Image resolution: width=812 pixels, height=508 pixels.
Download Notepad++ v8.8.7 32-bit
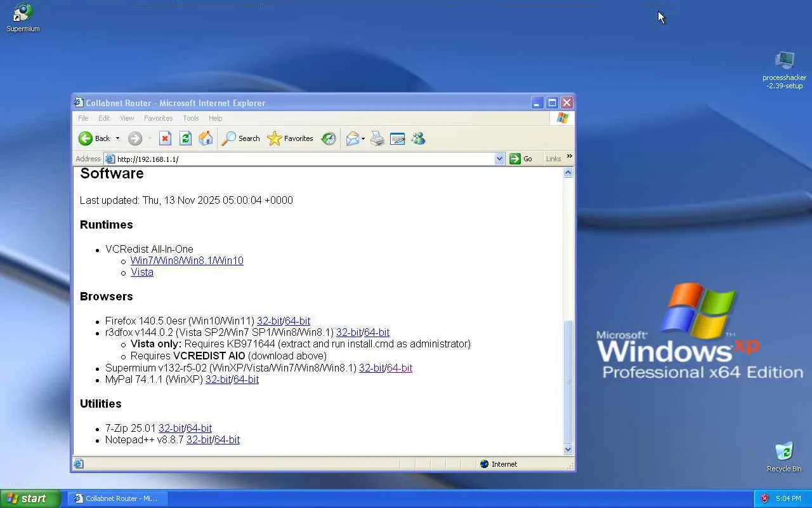point(199,440)
